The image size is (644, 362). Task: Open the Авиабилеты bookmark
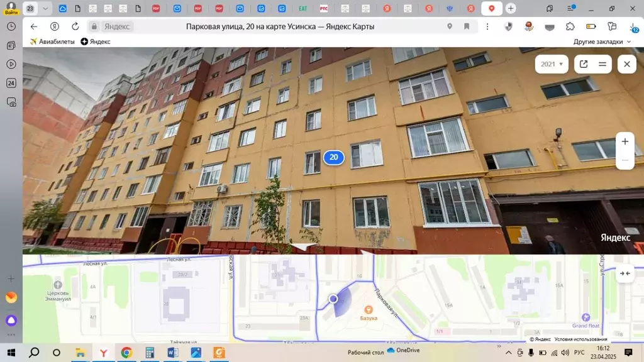pyautogui.click(x=52, y=41)
